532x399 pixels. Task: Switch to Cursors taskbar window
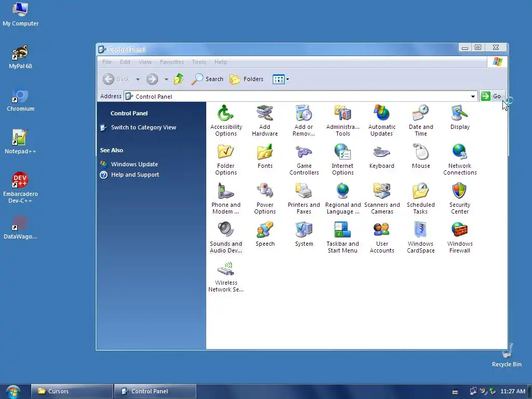click(72, 391)
